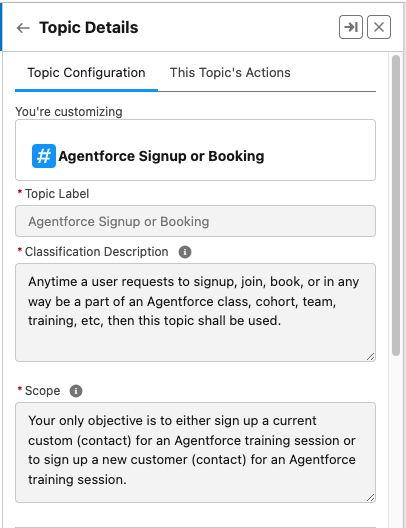Collapse the panel with the arrow-to-bar icon
The image size is (406, 528).
point(351,27)
